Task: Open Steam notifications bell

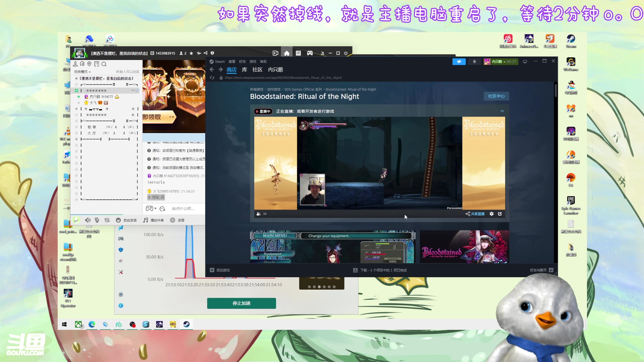Action: [x=474, y=61]
